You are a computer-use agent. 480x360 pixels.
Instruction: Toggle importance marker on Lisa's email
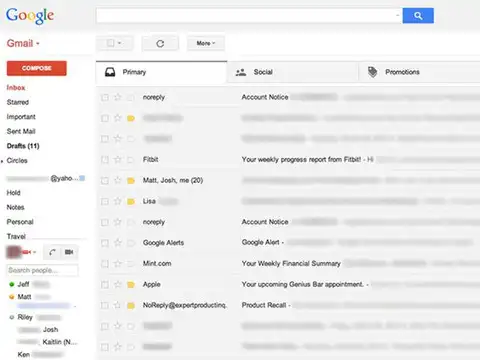pos(131,201)
